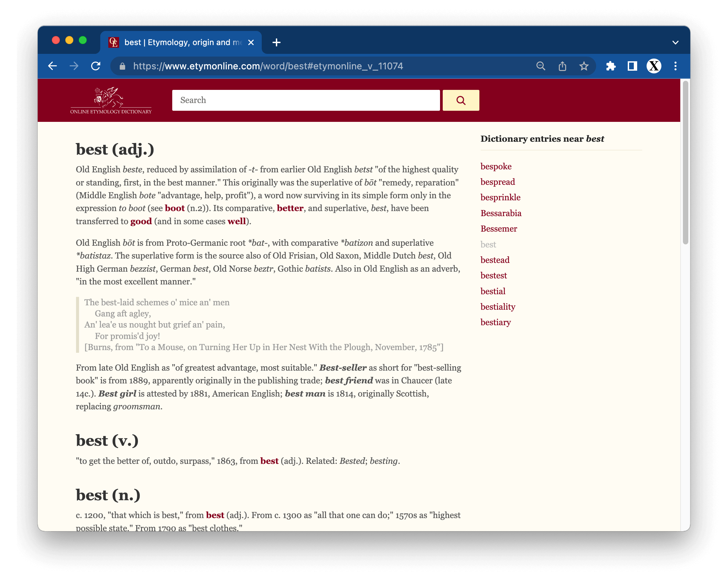Click the best (adj.) heading
The height and width of the screenshot is (581, 728).
tap(115, 149)
